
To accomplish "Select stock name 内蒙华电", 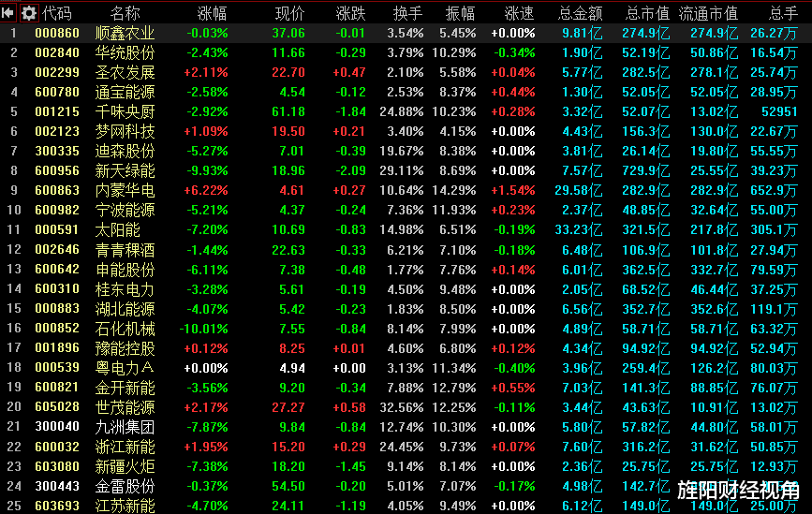I will click(125, 190).
